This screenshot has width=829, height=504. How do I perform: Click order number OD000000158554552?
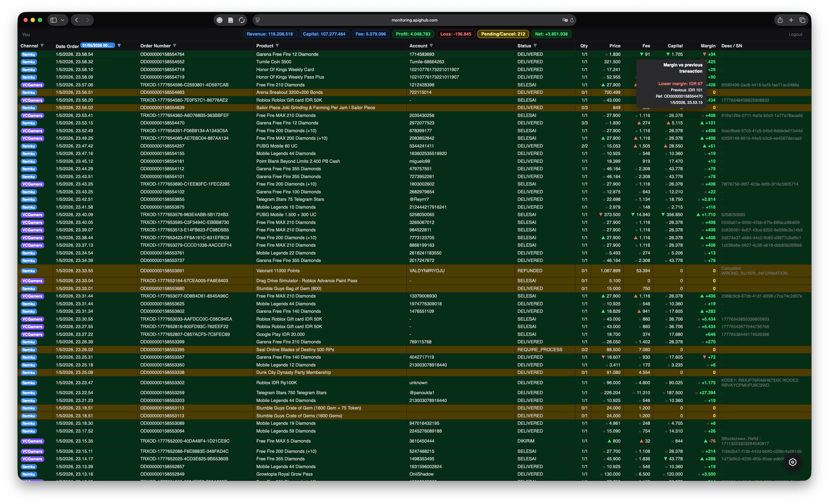point(162,62)
